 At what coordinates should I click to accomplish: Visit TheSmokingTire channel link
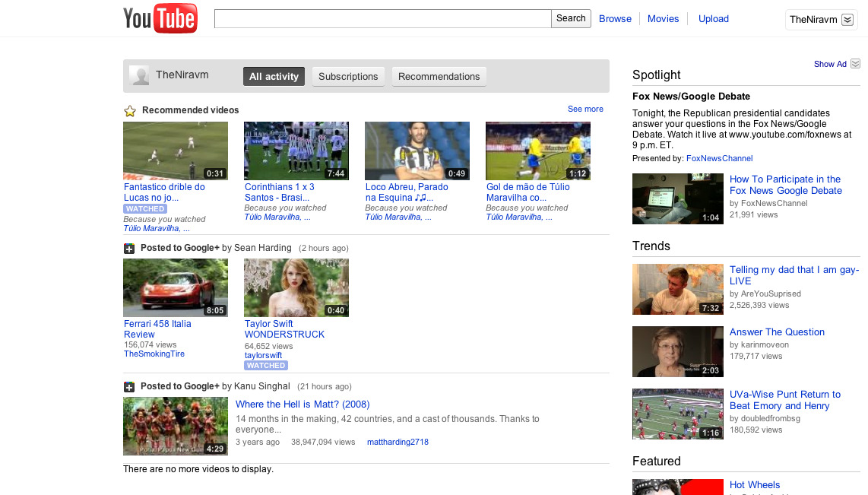154,354
